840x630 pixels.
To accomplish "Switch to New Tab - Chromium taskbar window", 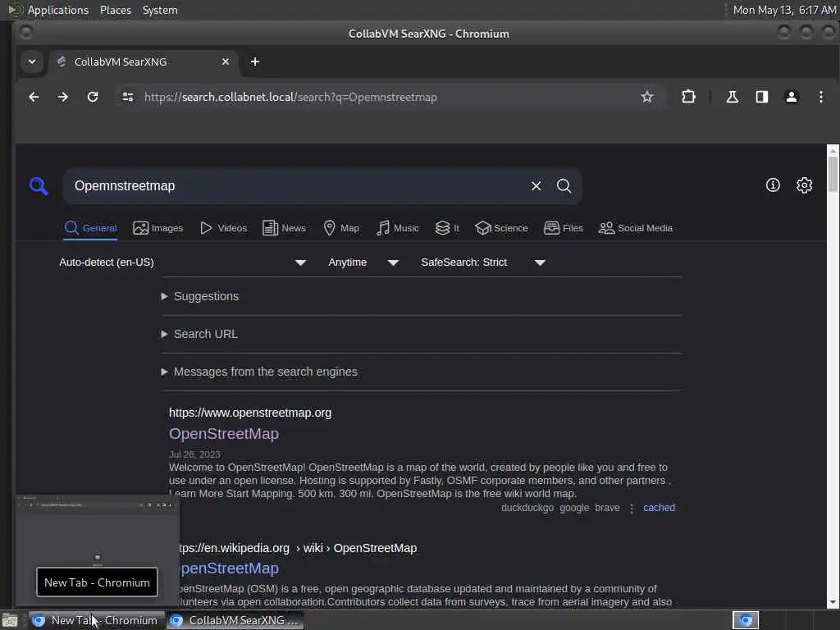I will point(96,620).
